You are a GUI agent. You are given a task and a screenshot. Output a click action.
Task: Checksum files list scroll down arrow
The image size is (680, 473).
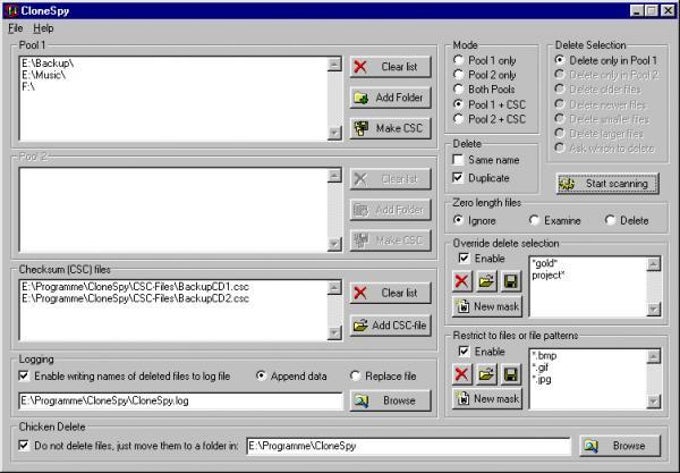(x=335, y=332)
